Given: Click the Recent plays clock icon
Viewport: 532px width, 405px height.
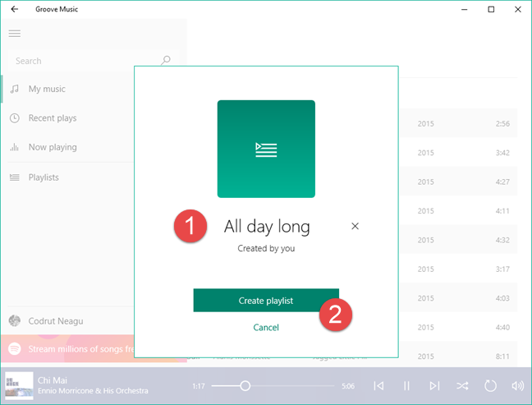Looking at the screenshot, I should [14, 118].
